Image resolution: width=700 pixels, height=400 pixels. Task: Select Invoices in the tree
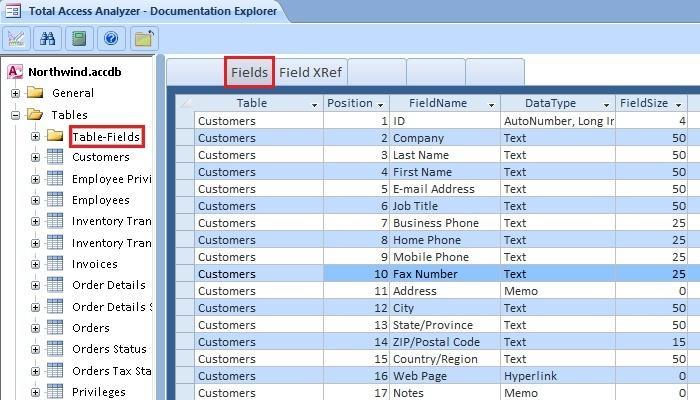[x=95, y=264]
